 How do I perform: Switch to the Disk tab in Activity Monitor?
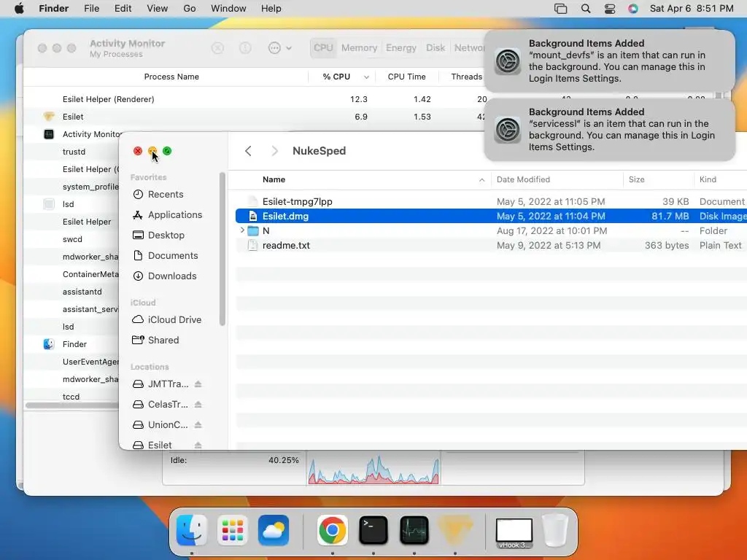pyautogui.click(x=436, y=48)
